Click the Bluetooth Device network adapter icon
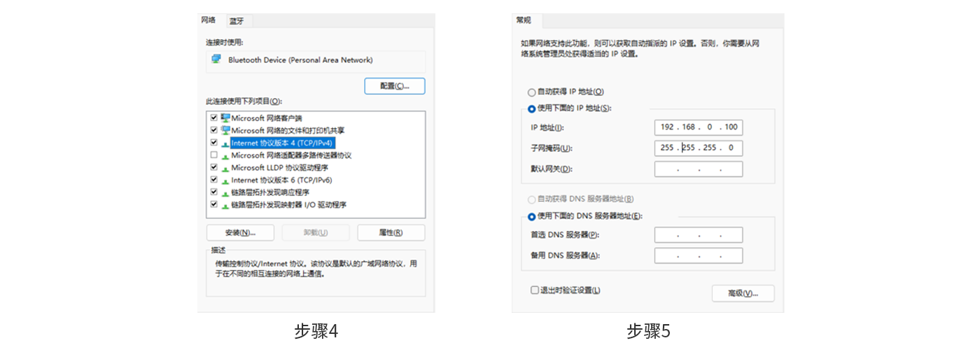This screenshot has width=980, height=350. [x=218, y=60]
